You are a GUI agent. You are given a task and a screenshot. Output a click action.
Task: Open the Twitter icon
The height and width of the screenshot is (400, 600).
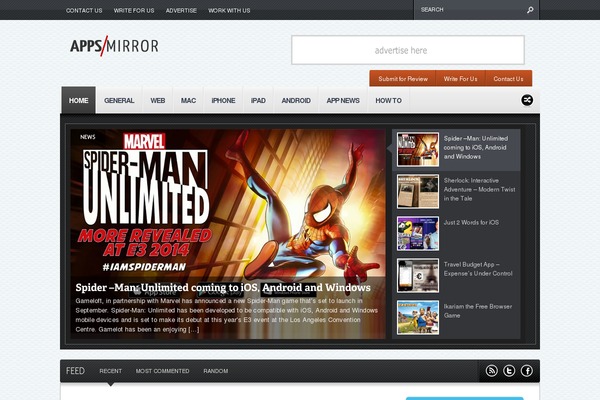509,371
